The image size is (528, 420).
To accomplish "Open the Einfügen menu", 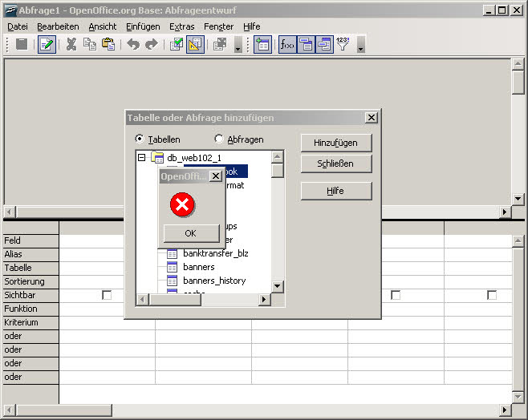I will (x=143, y=26).
